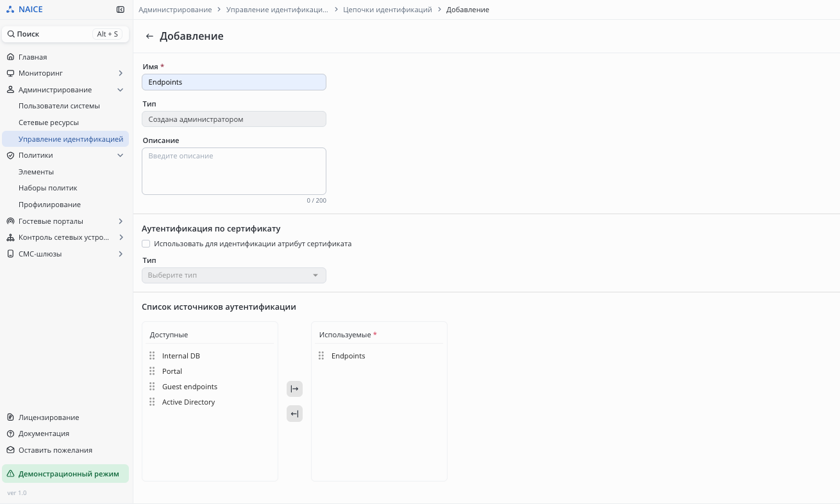Collapse the sidebar panel icon near NAICE
The image size is (840, 504).
(121, 10)
